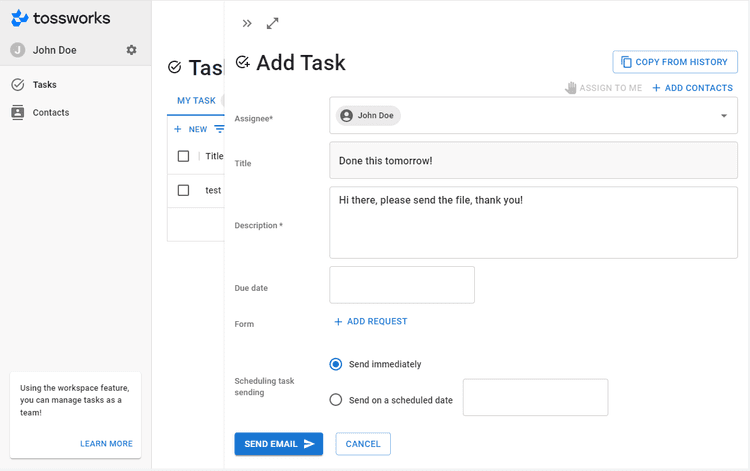Open the Assignee dropdown arrow
Viewport: 750px width, 471px height.
pos(724,116)
